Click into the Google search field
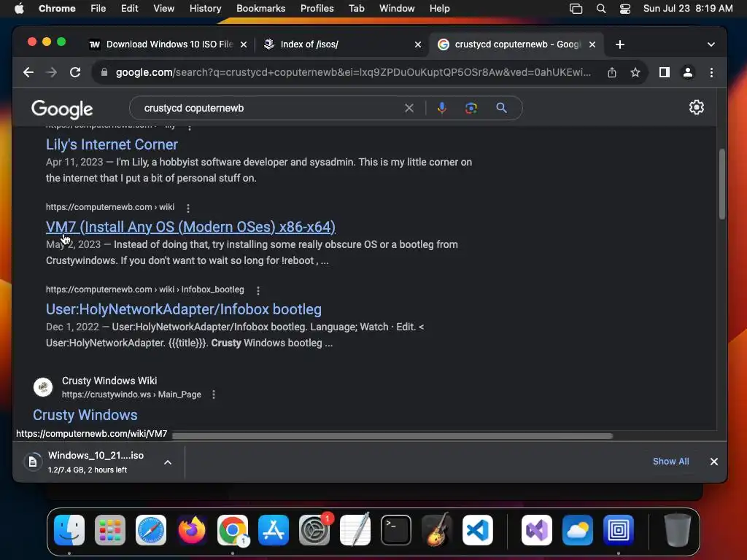This screenshot has height=560, width=747. [271, 108]
